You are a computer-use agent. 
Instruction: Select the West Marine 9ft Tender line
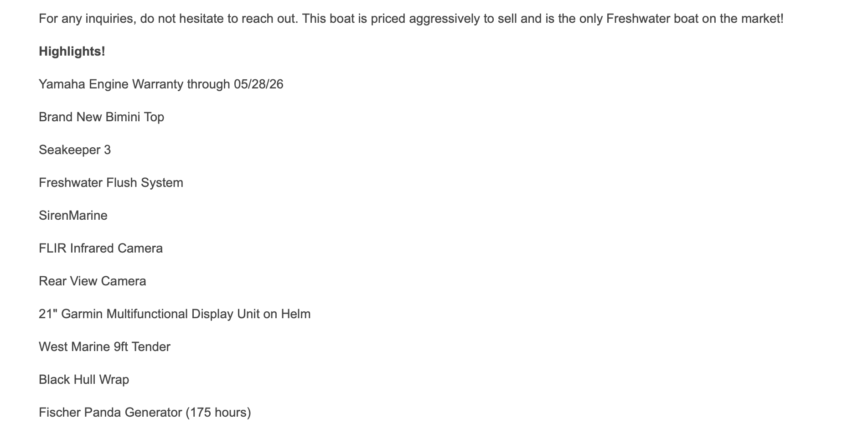104,347
